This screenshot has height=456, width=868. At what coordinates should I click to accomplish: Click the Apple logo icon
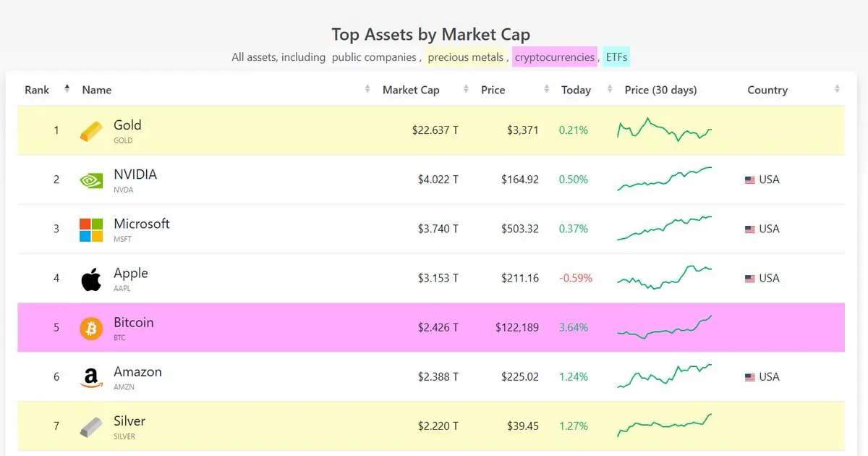91,279
